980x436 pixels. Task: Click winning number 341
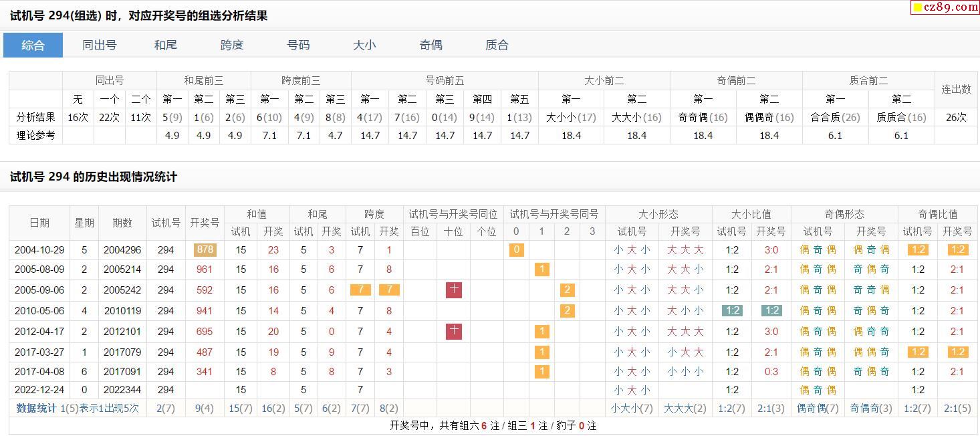pyautogui.click(x=205, y=371)
